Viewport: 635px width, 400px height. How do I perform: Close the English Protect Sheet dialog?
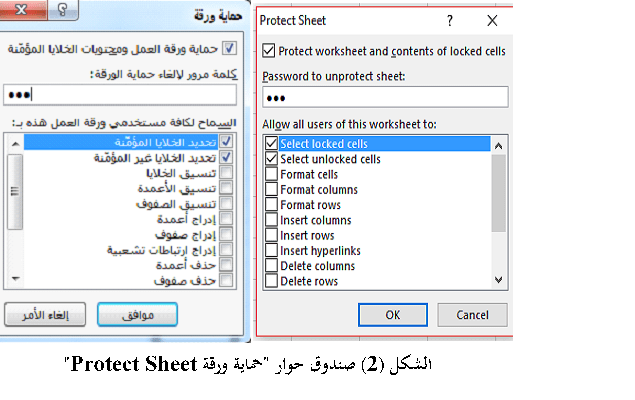pos(491,20)
